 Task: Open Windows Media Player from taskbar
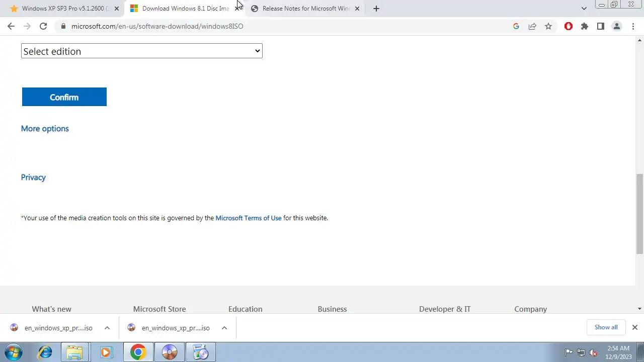[x=106, y=352]
